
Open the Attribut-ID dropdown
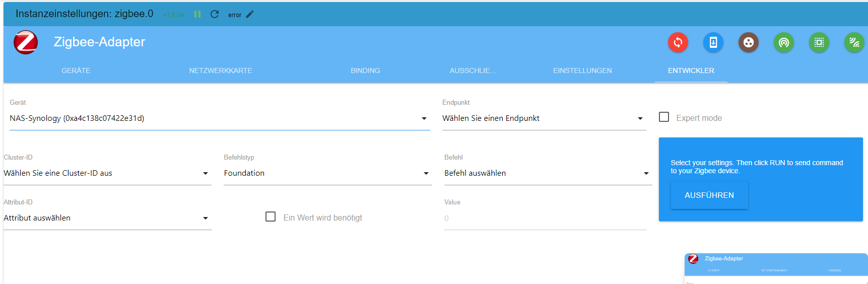(107, 218)
